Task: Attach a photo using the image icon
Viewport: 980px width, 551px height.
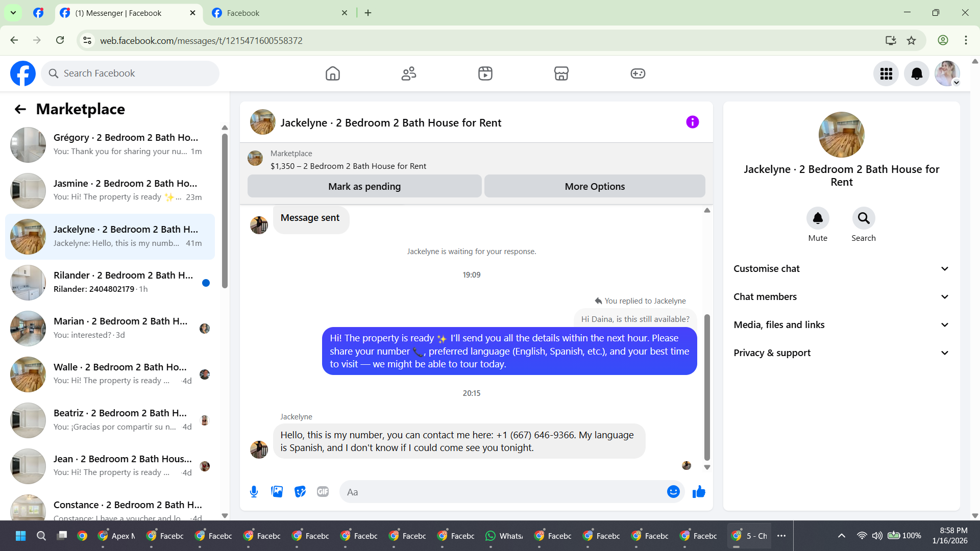Action: point(277,492)
